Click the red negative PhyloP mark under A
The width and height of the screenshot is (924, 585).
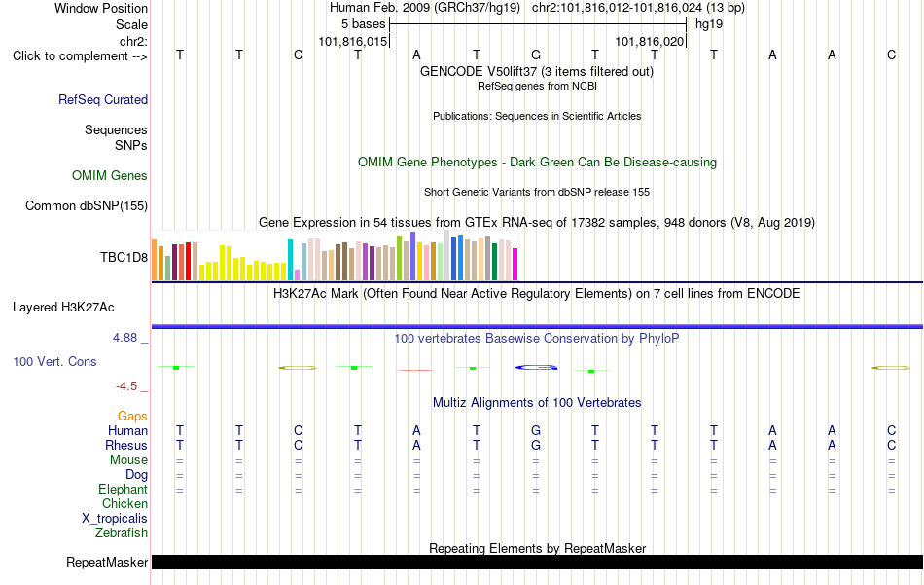[x=415, y=370]
